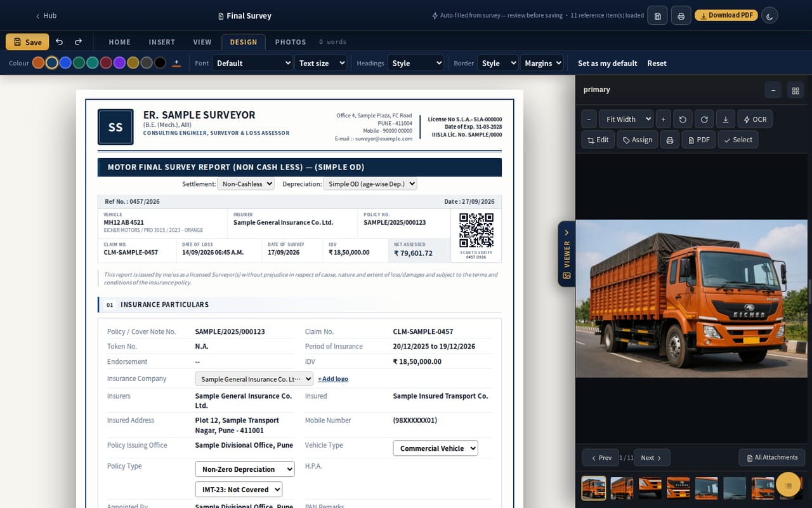Viewport: 812px width, 508px height.
Task: Click the Assign tag button
Action: pos(638,140)
